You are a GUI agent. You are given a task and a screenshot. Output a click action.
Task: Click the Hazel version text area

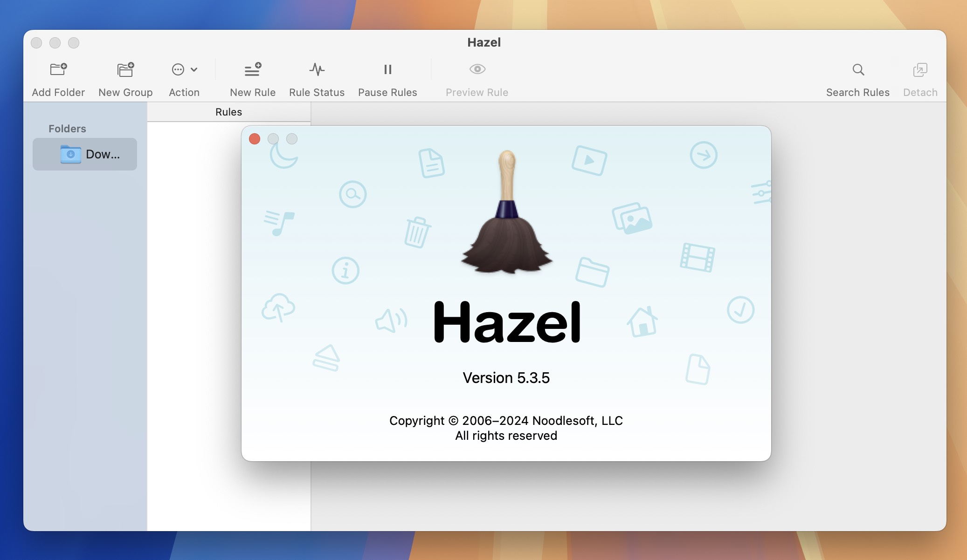pyautogui.click(x=505, y=378)
